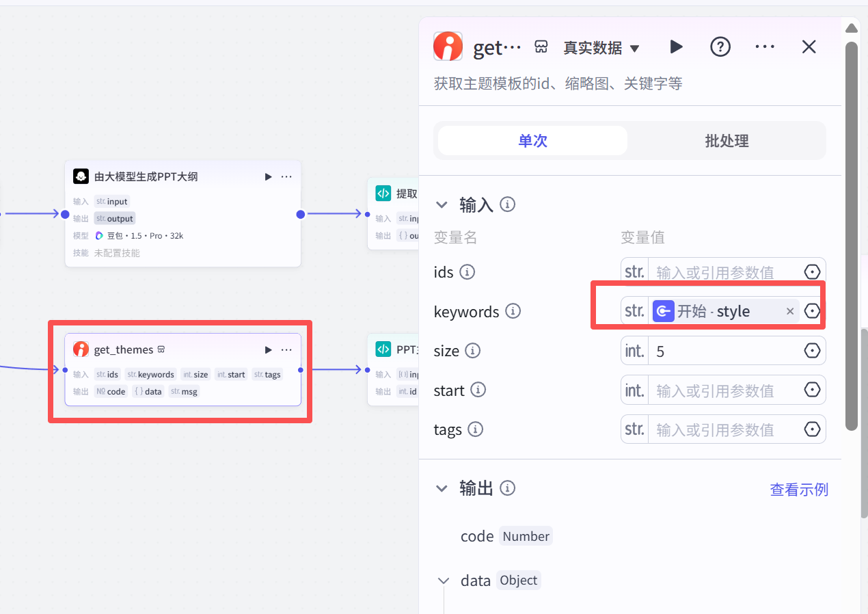This screenshot has height=614, width=868.
Task: Click the reference variable icon for ids
Action: [x=812, y=272]
